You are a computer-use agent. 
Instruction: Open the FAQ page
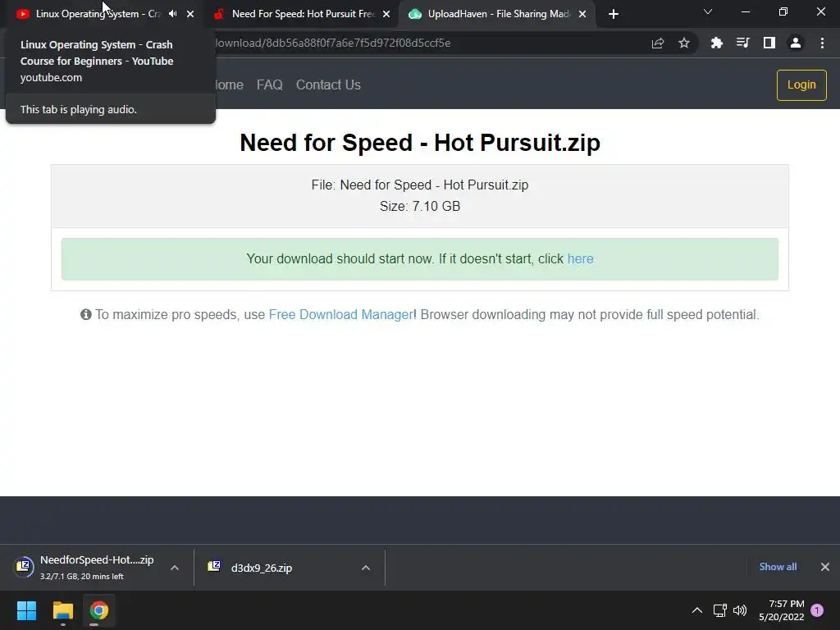[269, 84]
